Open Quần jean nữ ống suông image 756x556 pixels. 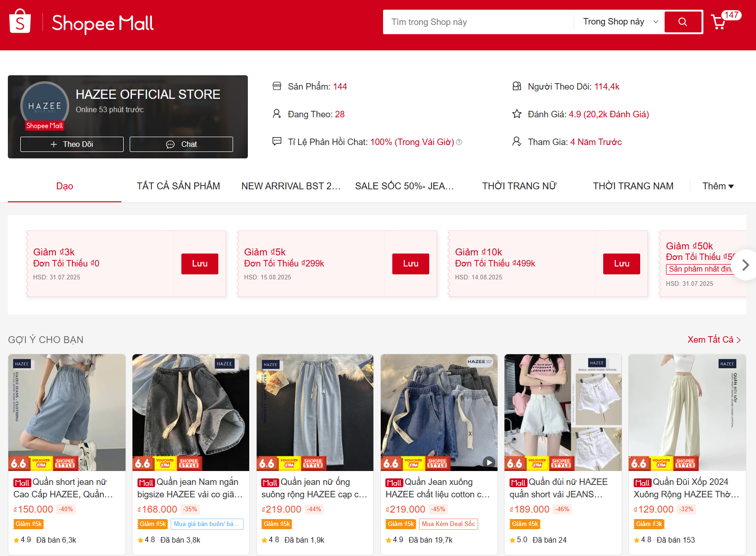tap(315, 412)
